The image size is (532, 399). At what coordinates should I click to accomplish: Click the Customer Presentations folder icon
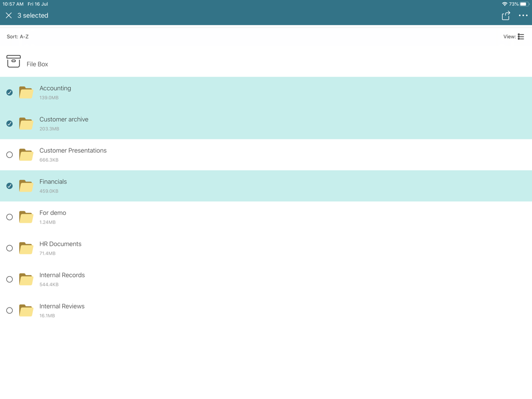pos(26,155)
